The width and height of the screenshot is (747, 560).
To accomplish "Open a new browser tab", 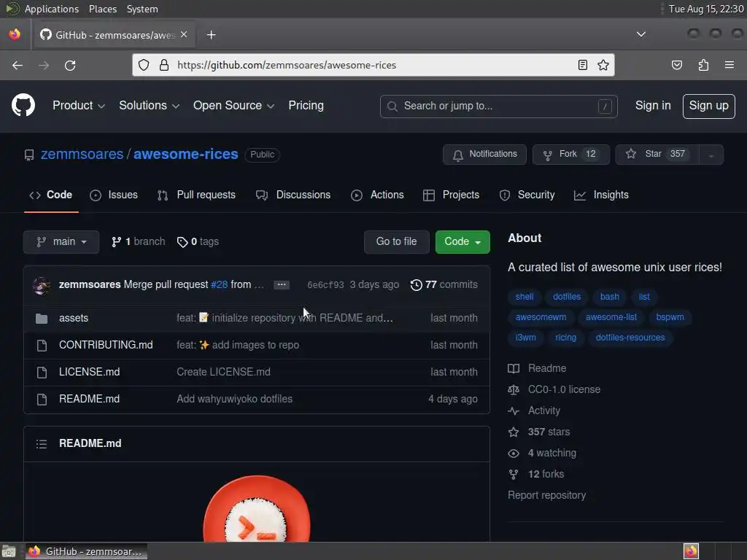I will pyautogui.click(x=211, y=35).
